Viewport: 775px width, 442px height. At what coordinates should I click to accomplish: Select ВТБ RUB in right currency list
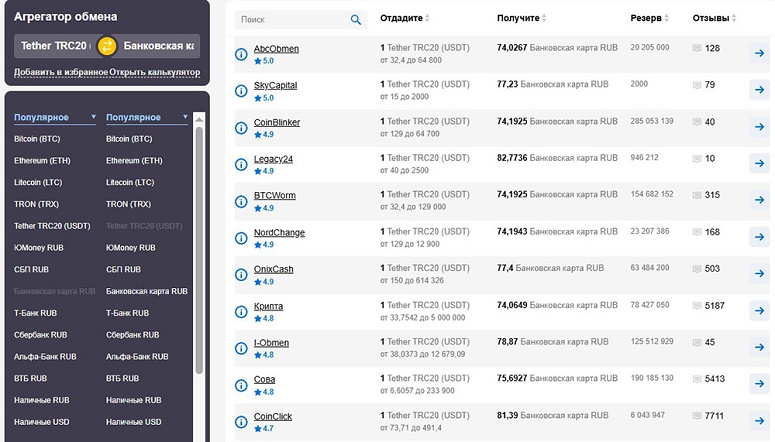point(123,378)
